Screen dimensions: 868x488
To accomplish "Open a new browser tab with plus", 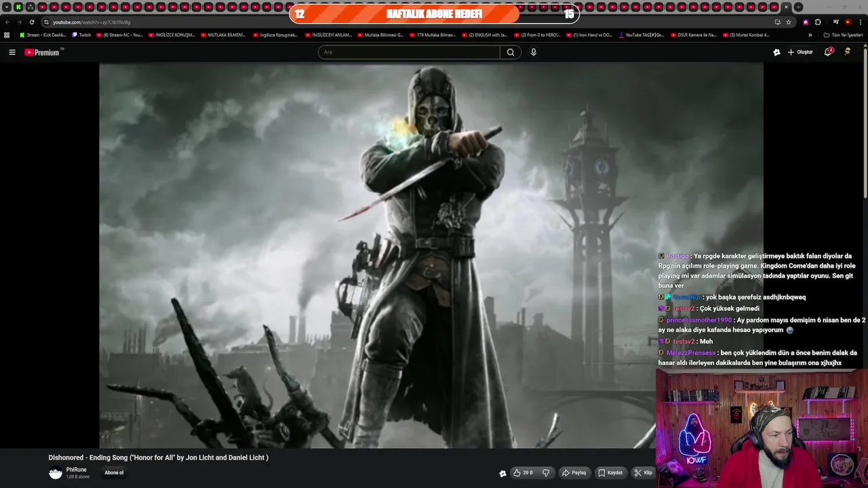I will click(x=798, y=7).
